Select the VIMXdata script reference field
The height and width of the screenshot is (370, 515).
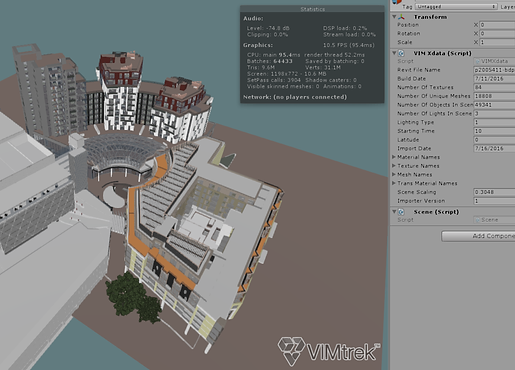[494, 61]
